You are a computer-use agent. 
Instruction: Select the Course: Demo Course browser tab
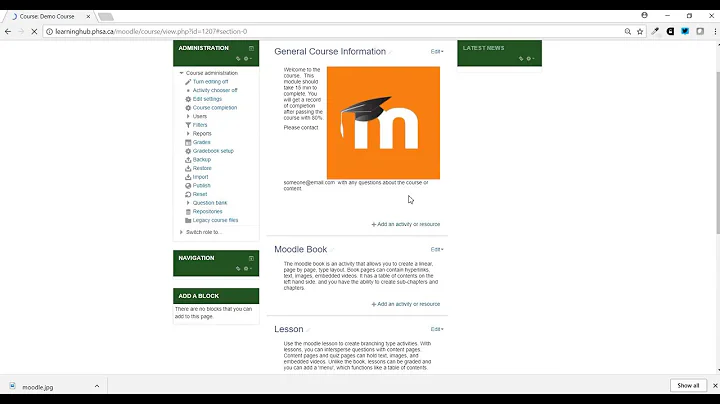47,17
